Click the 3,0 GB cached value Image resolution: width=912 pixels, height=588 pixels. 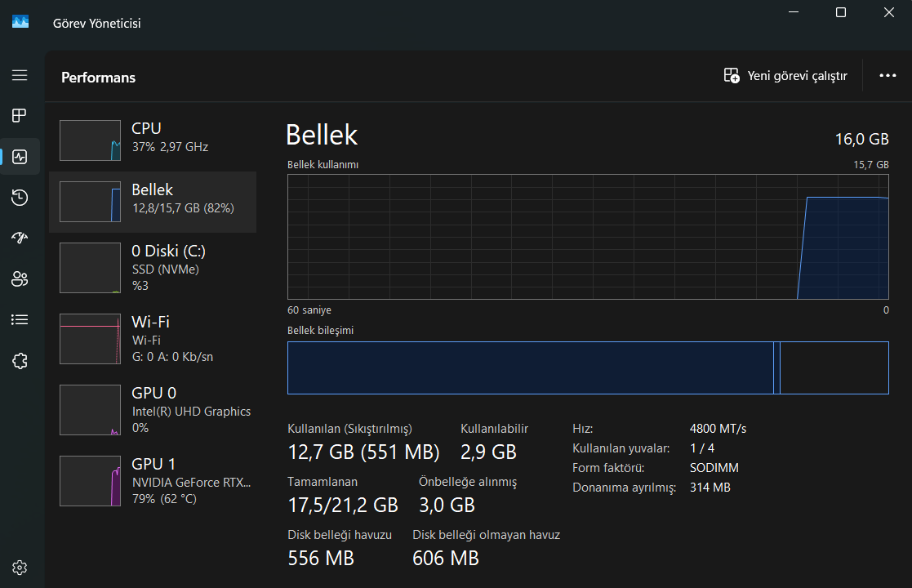pos(447,505)
